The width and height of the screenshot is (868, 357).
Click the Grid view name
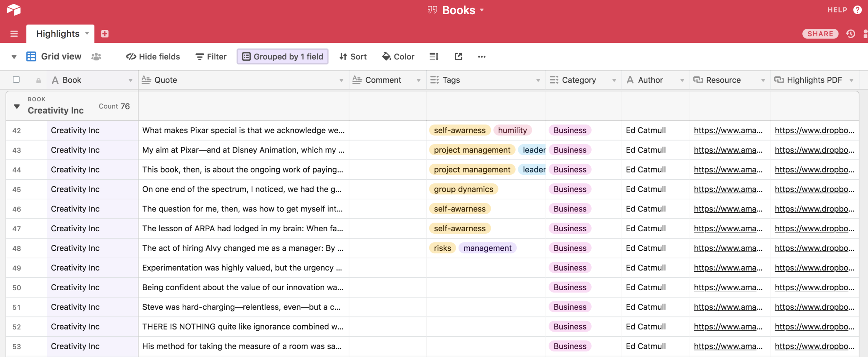click(x=61, y=56)
